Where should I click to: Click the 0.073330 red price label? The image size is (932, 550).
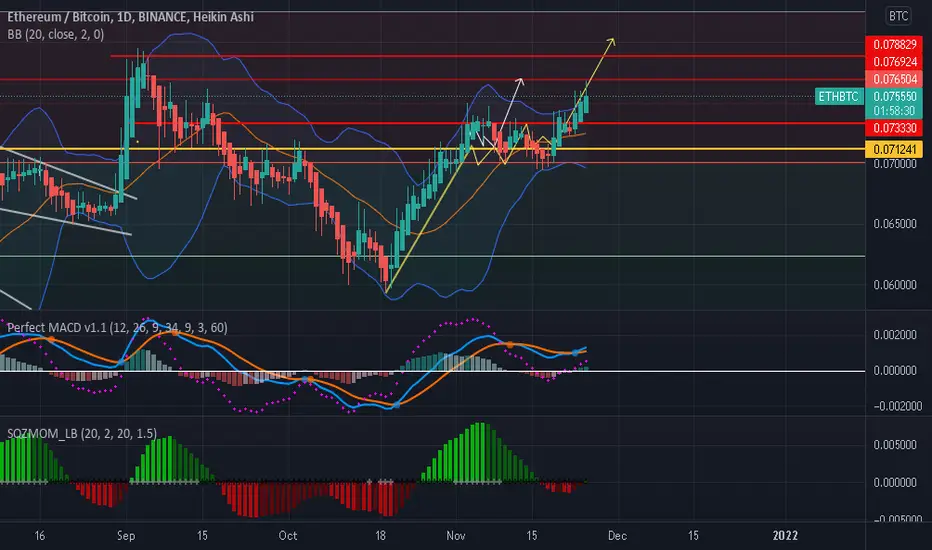point(895,128)
